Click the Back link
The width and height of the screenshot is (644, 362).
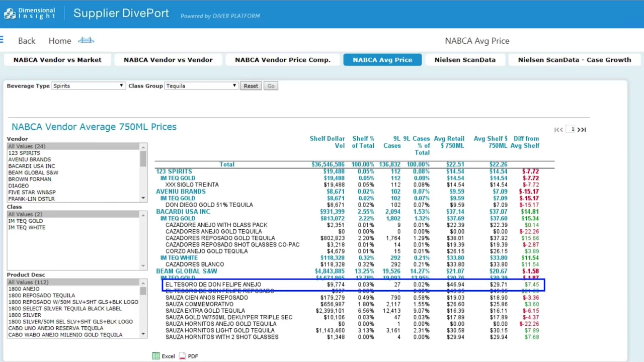27,41
